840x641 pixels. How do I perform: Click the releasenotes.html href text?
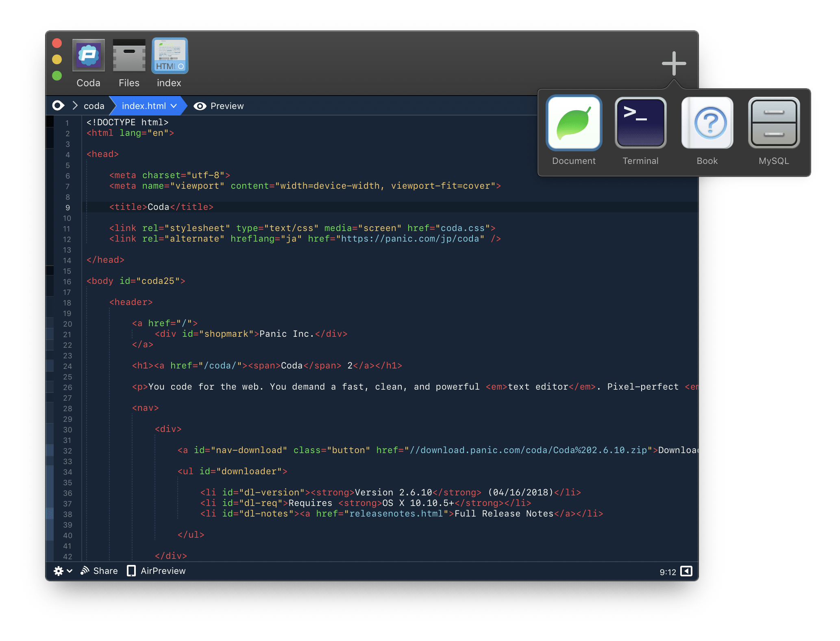pyautogui.click(x=396, y=514)
